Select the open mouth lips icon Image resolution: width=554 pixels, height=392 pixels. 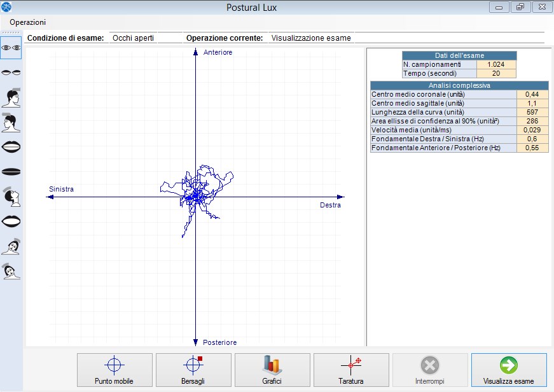tap(11, 221)
